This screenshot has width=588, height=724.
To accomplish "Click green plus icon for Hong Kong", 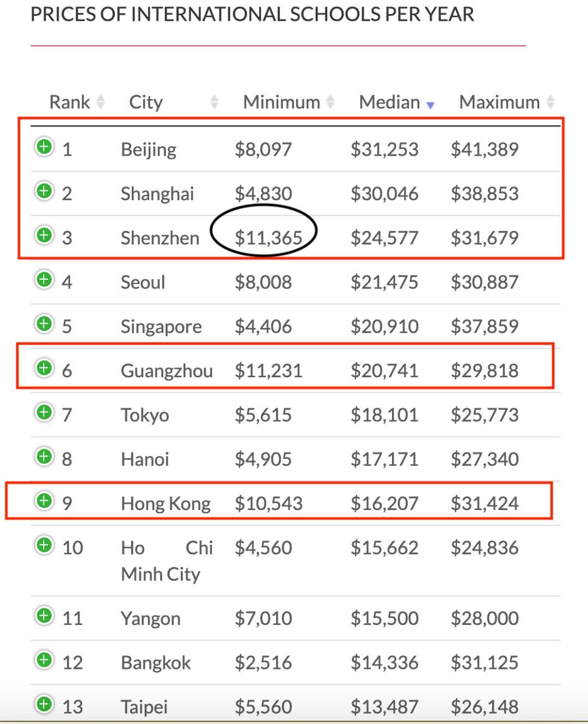I will tap(44, 501).
